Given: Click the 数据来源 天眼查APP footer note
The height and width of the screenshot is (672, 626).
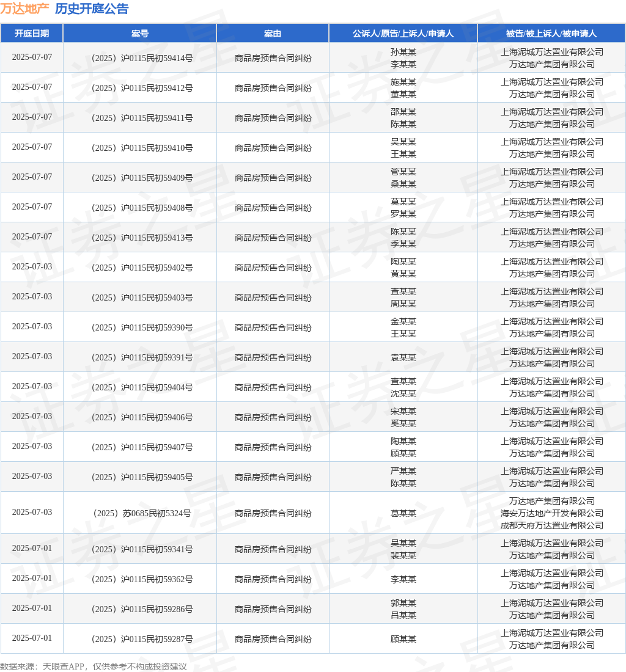Looking at the screenshot, I should (94, 667).
